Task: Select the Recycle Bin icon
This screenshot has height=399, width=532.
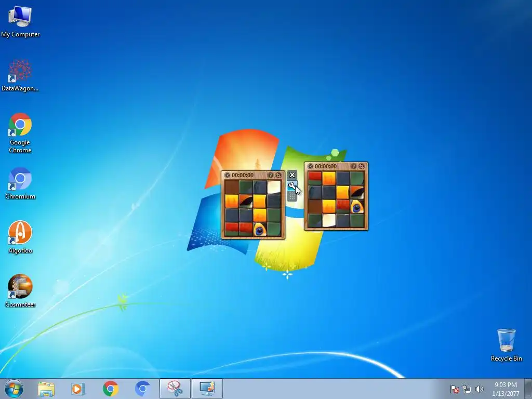Action: (506, 345)
